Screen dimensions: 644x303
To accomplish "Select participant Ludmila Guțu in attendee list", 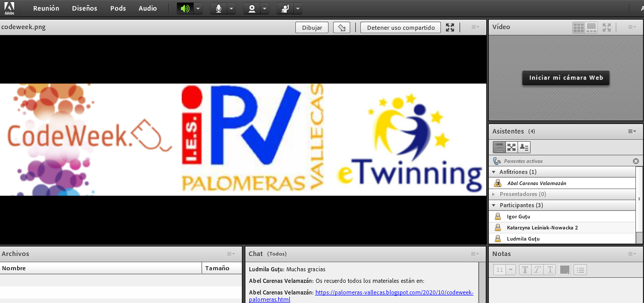I will [x=562, y=239].
